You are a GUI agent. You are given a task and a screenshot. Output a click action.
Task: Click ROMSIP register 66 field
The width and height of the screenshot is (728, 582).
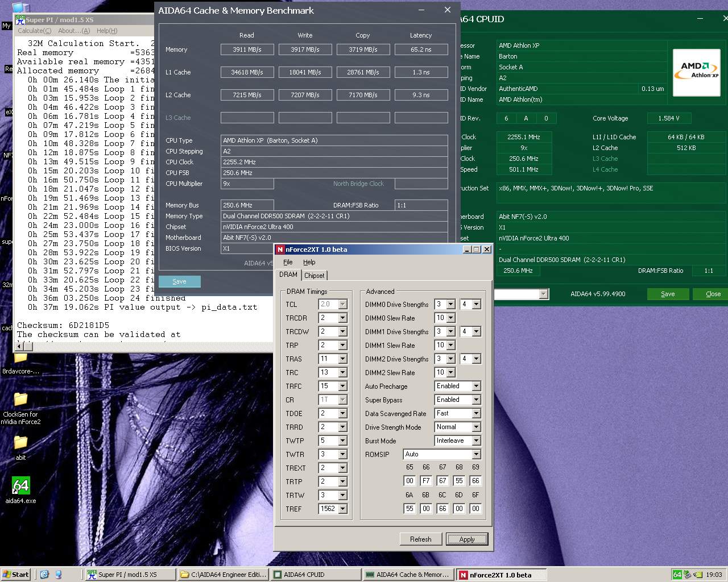[x=426, y=481]
